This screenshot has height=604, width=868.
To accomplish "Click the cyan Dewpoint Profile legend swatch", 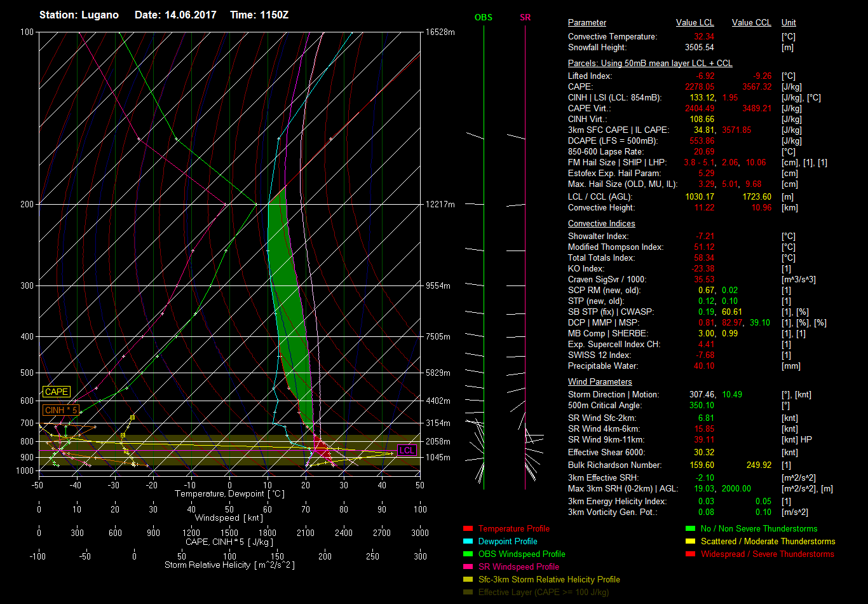I will (x=468, y=542).
